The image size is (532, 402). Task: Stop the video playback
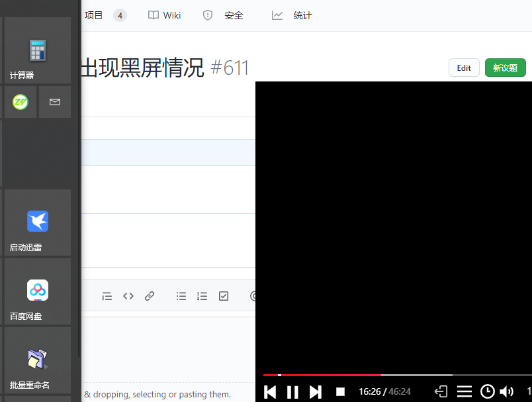coord(340,392)
